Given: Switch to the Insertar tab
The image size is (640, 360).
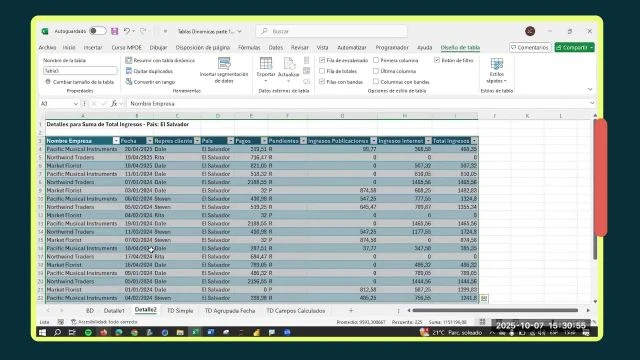Looking at the screenshot, I should pyautogui.click(x=93, y=47).
